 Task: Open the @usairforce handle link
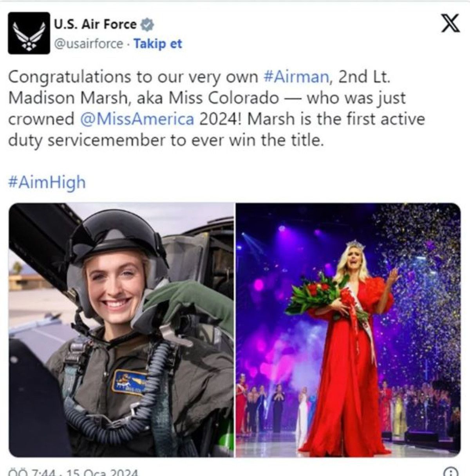(x=88, y=44)
